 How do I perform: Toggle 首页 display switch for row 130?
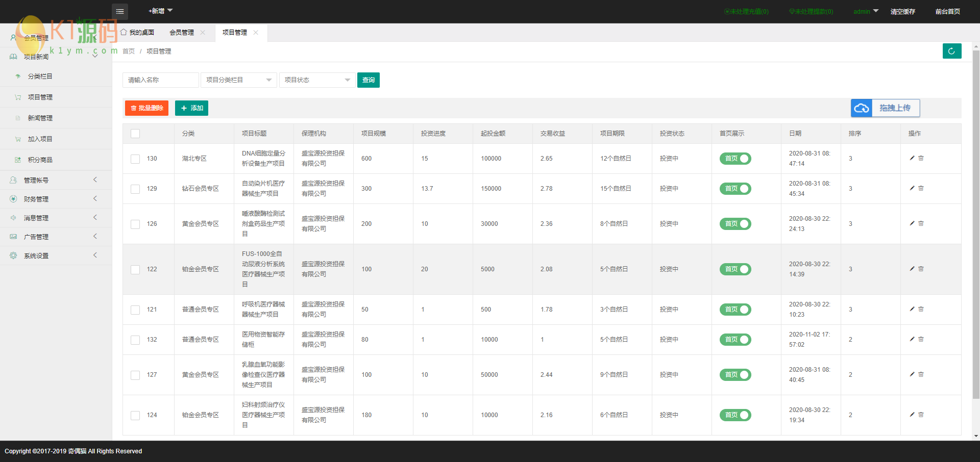point(735,159)
